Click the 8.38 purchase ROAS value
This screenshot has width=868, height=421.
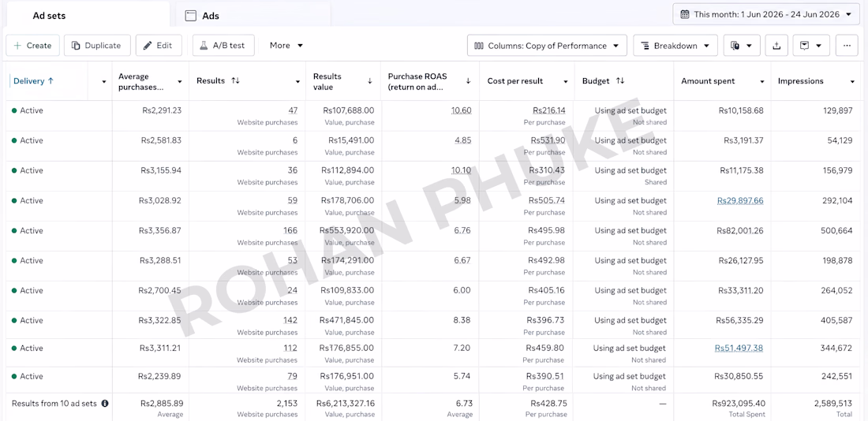(462, 320)
